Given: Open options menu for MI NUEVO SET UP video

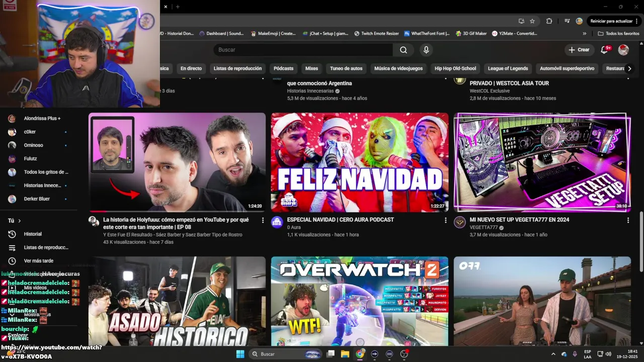Looking at the screenshot, I should click(628, 220).
